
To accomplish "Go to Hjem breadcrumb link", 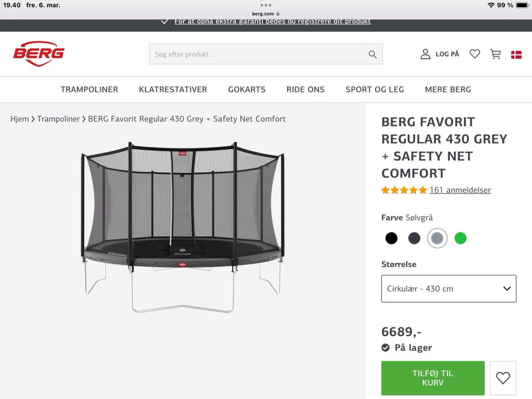I will click(x=19, y=119).
